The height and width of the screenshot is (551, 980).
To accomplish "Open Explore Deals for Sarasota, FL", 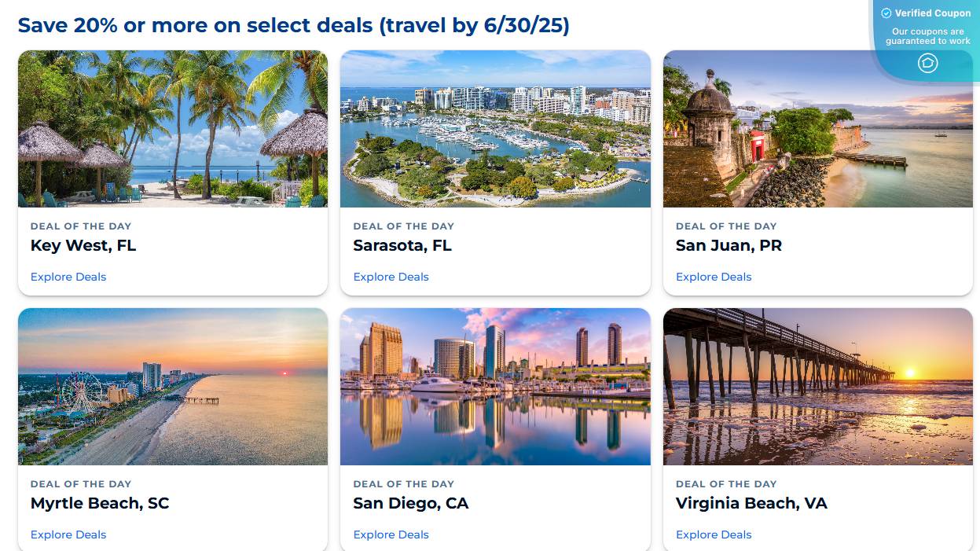I will (391, 277).
